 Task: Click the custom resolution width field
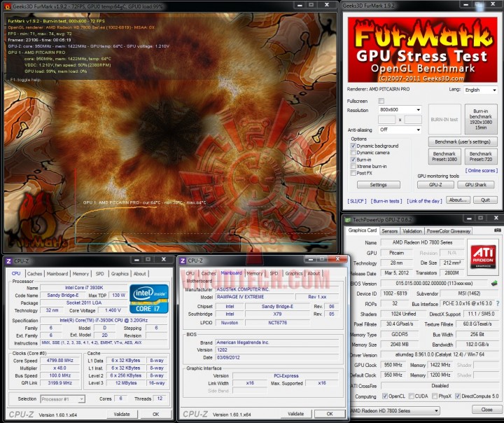(386, 120)
